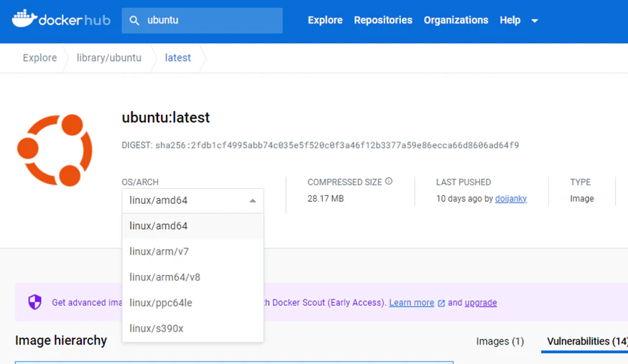
Task: Open the doijanky user profile link
Action: coord(511,198)
